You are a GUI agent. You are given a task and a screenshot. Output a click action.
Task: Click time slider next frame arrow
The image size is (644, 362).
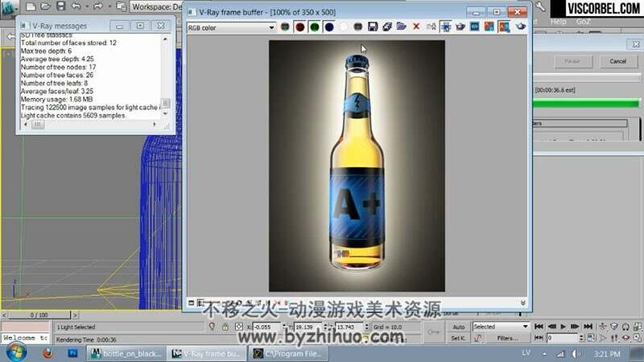75,315
